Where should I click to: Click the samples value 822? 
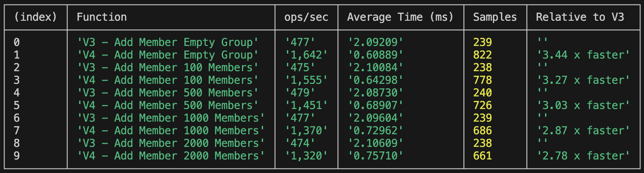point(483,55)
